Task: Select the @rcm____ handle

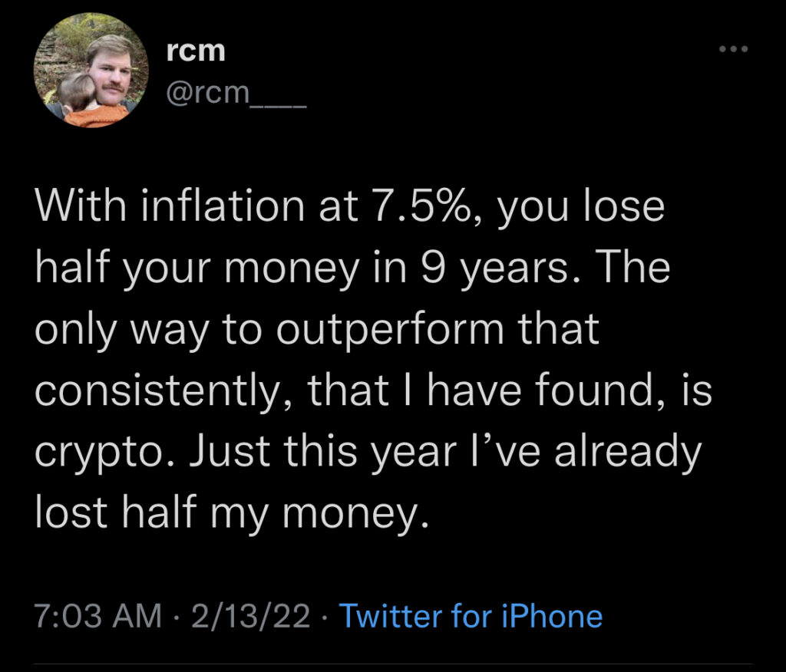Action: 236,94
